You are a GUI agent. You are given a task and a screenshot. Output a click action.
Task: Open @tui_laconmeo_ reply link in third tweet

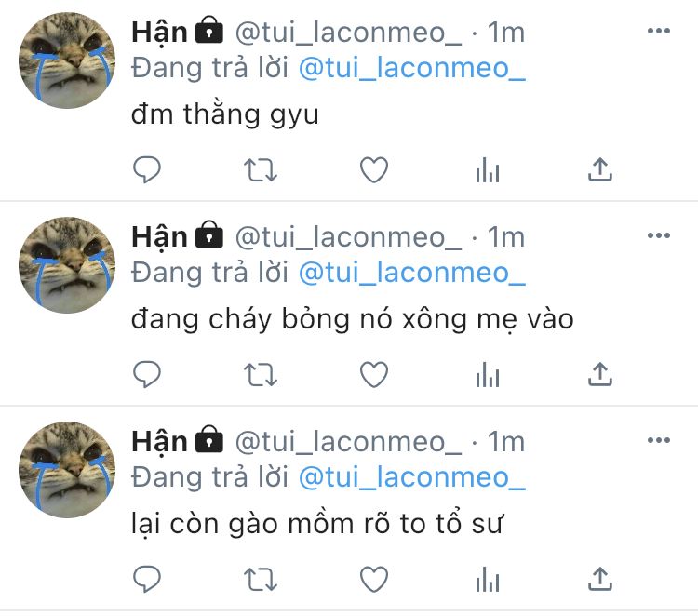(411, 478)
